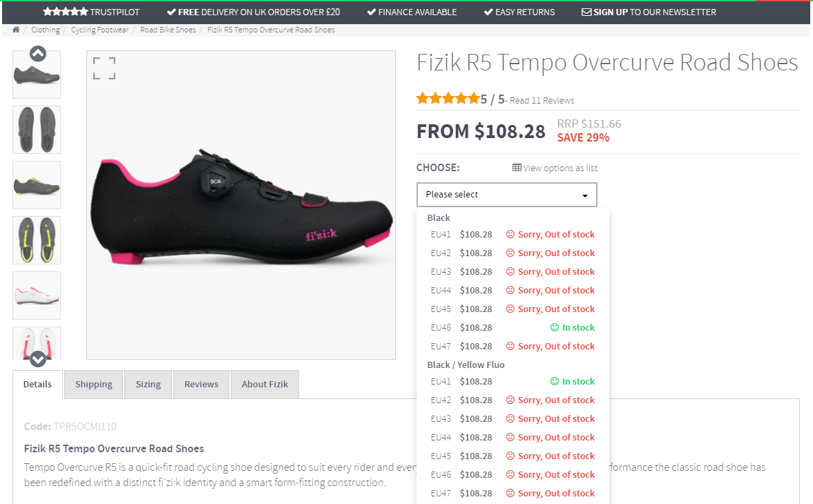Image resolution: width=813 pixels, height=504 pixels.
Task: View black yellow shoe side thumbnail
Action: (x=37, y=185)
